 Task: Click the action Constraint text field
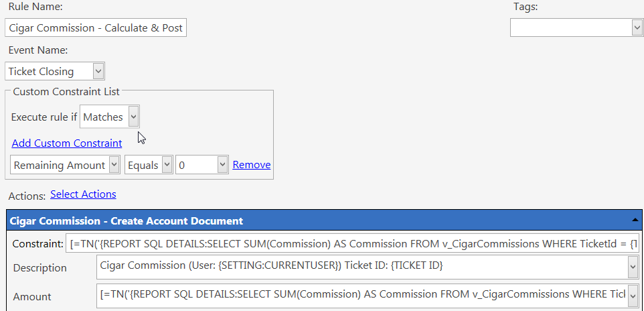tap(352, 244)
